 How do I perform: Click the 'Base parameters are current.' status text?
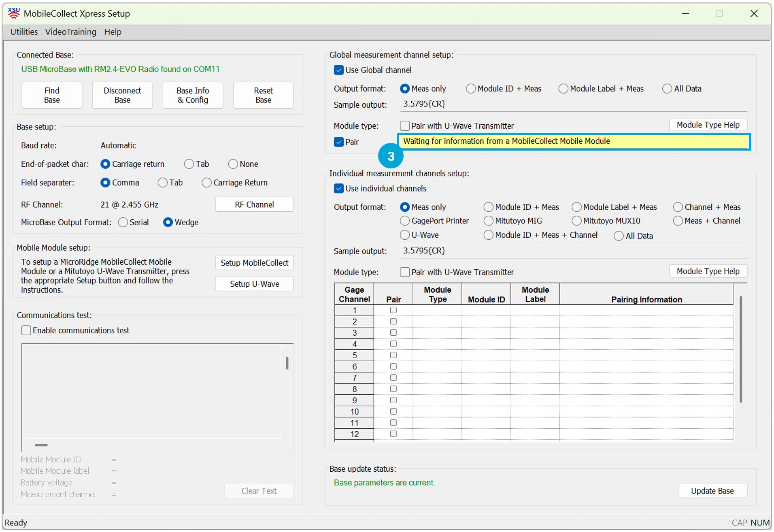tap(384, 483)
